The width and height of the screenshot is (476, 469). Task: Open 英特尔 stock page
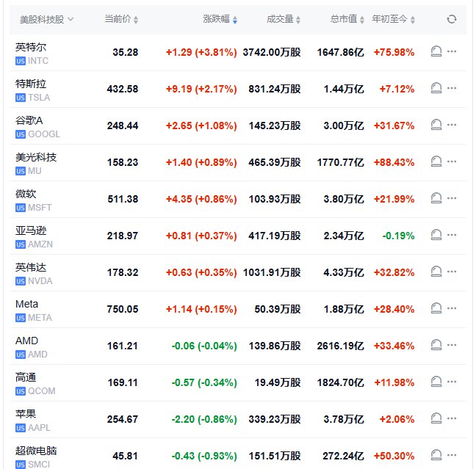coord(31,47)
